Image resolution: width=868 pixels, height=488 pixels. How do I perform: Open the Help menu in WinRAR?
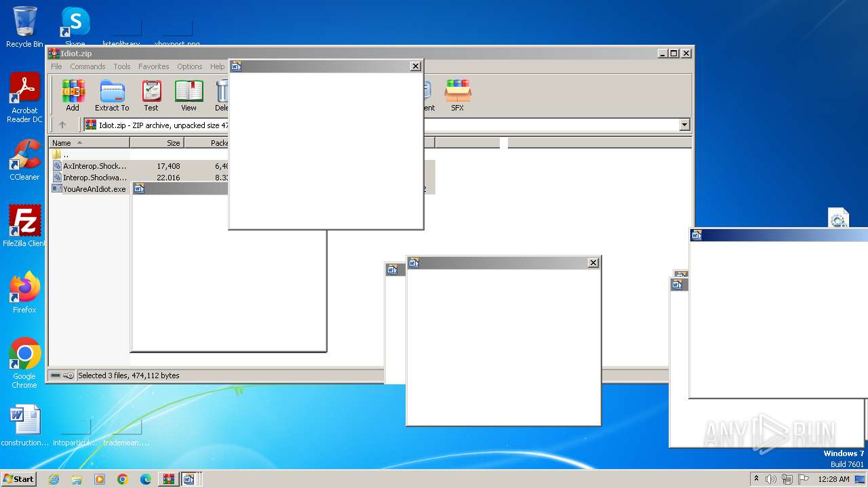coord(217,66)
